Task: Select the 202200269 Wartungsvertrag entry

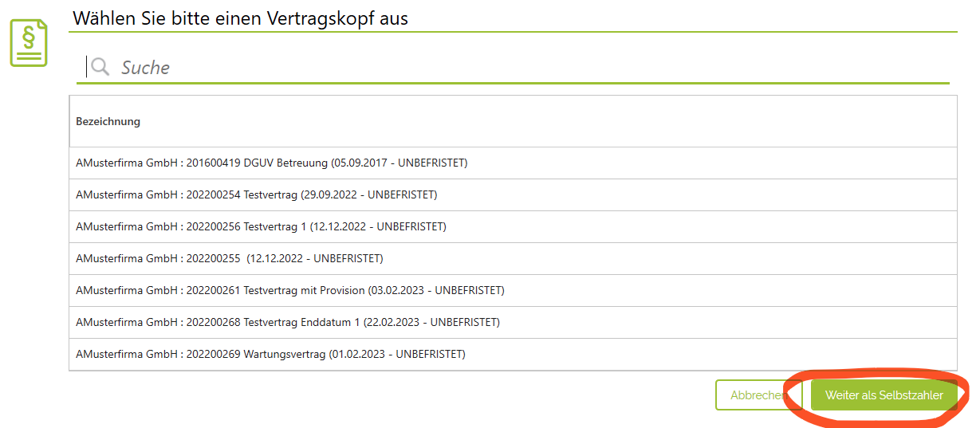Action: [513, 354]
